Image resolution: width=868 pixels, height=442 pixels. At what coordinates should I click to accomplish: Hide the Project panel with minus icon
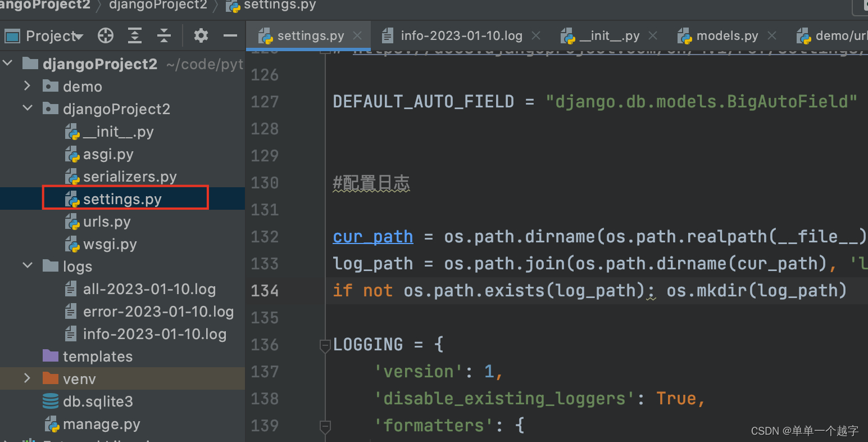230,36
